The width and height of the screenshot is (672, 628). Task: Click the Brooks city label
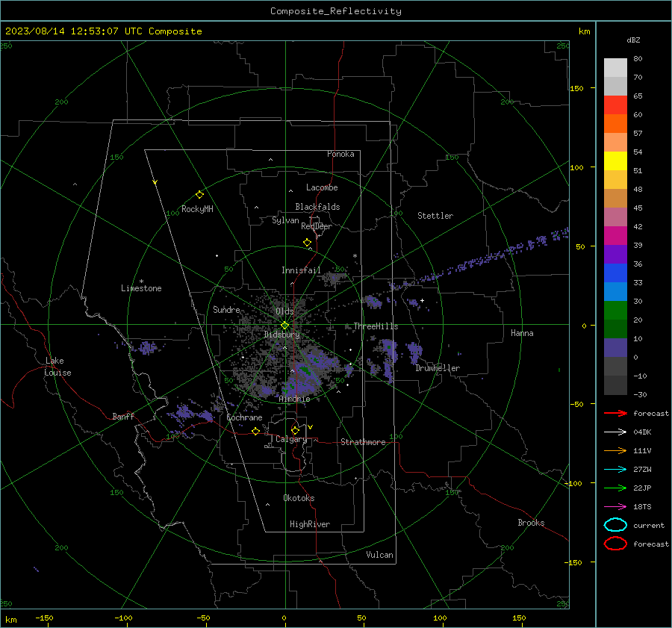point(531,523)
